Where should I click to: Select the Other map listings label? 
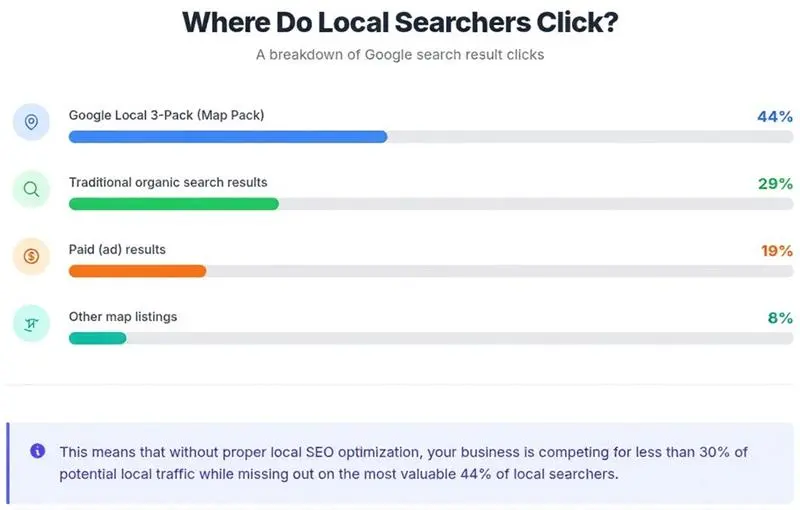point(123,317)
